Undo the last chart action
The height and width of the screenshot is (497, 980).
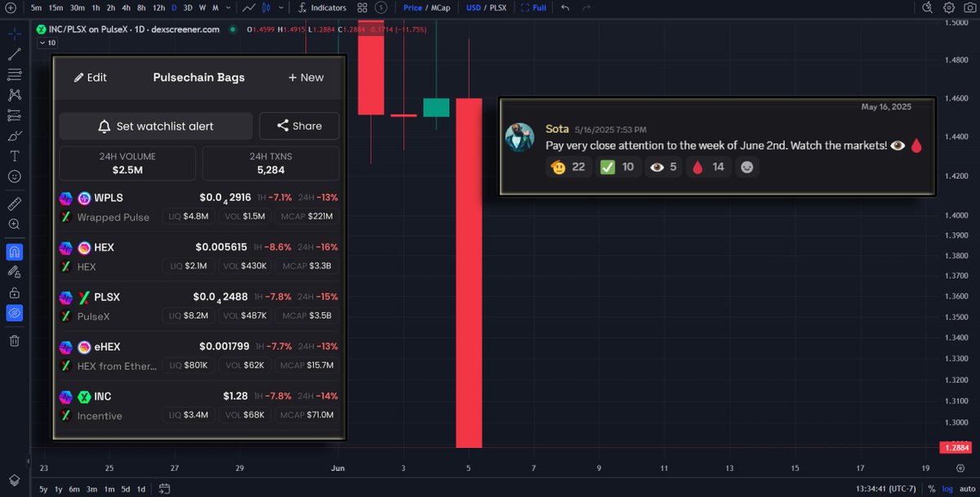click(565, 7)
